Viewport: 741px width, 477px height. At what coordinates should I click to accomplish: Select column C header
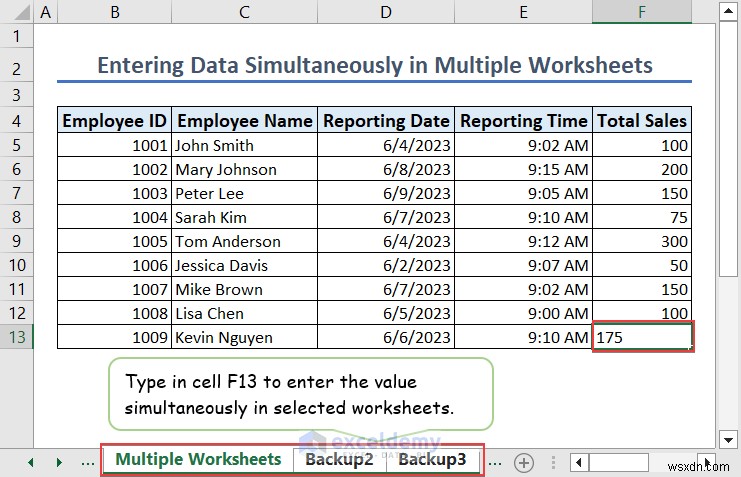click(244, 12)
